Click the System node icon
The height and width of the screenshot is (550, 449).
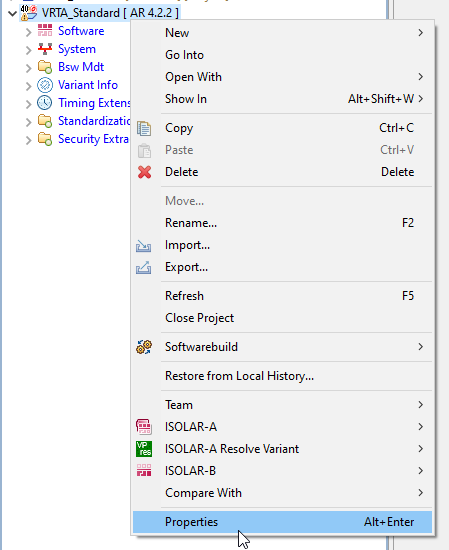[45, 49]
